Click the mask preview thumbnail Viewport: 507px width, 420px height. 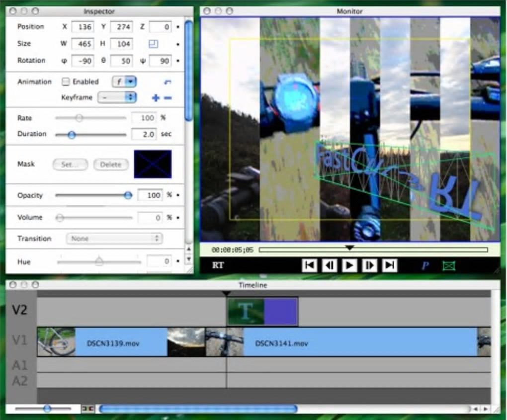click(153, 164)
